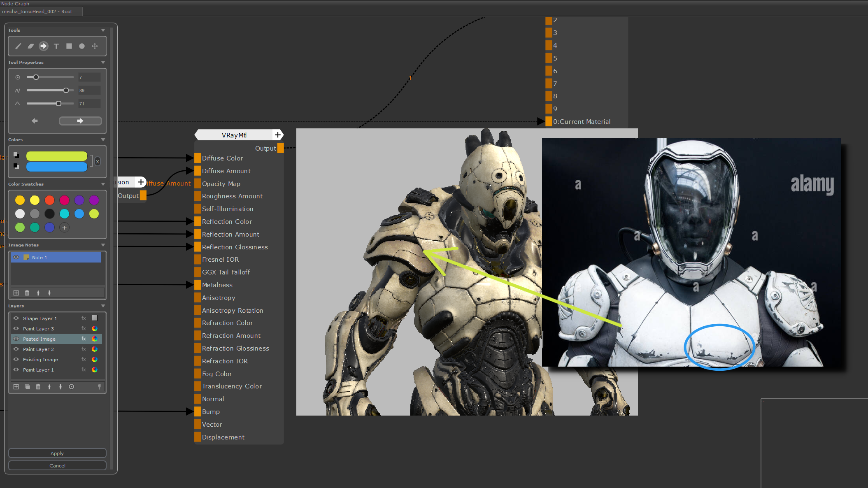Click fx icon on Pasted Image layer

[x=84, y=339]
